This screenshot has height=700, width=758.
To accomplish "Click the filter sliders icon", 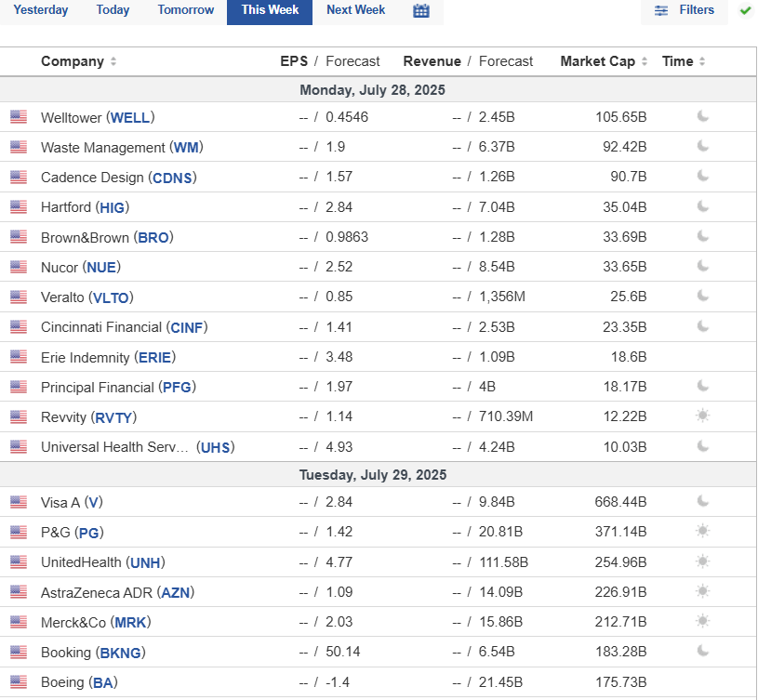I will 661,10.
